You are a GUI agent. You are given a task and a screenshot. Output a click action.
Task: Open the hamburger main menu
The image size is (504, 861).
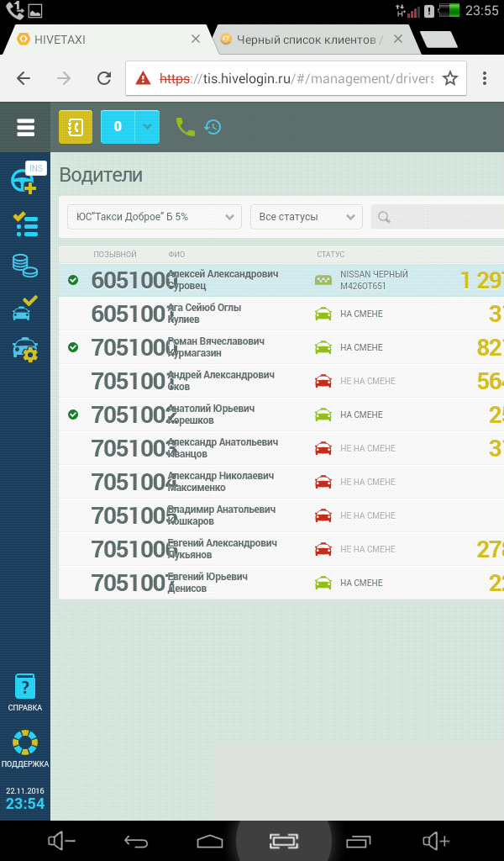coord(25,127)
